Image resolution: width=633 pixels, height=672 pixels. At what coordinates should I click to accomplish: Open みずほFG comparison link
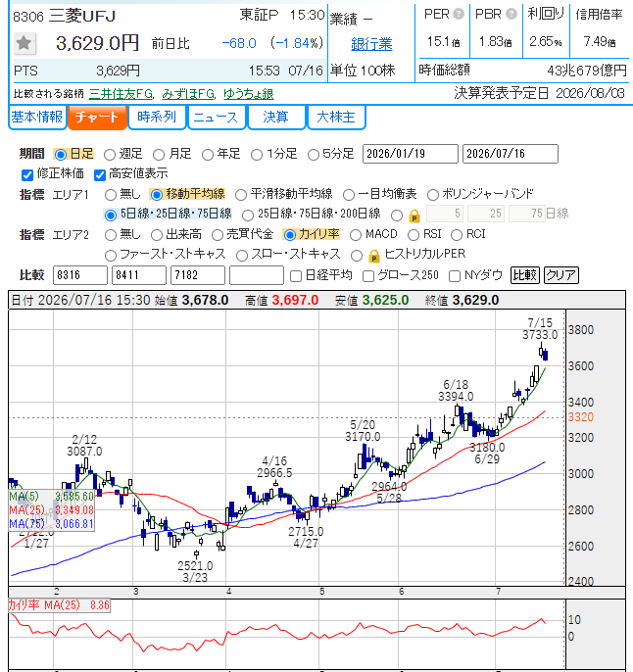click(x=188, y=94)
